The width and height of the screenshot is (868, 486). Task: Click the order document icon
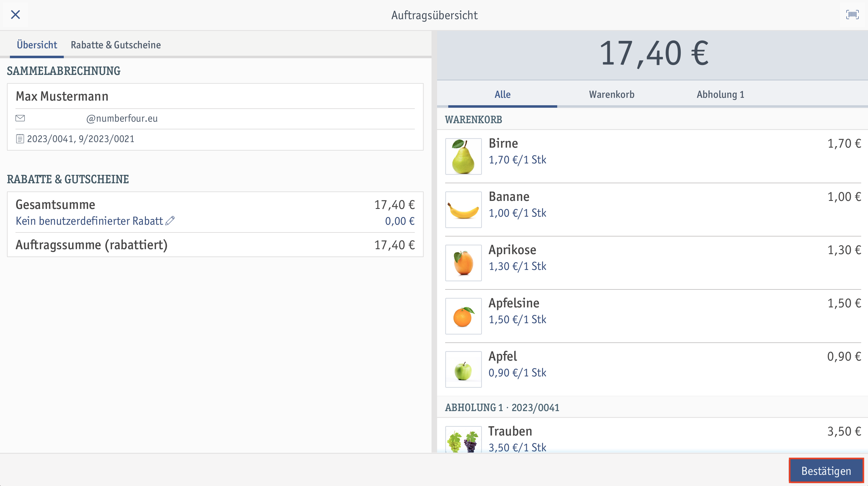pos(20,139)
